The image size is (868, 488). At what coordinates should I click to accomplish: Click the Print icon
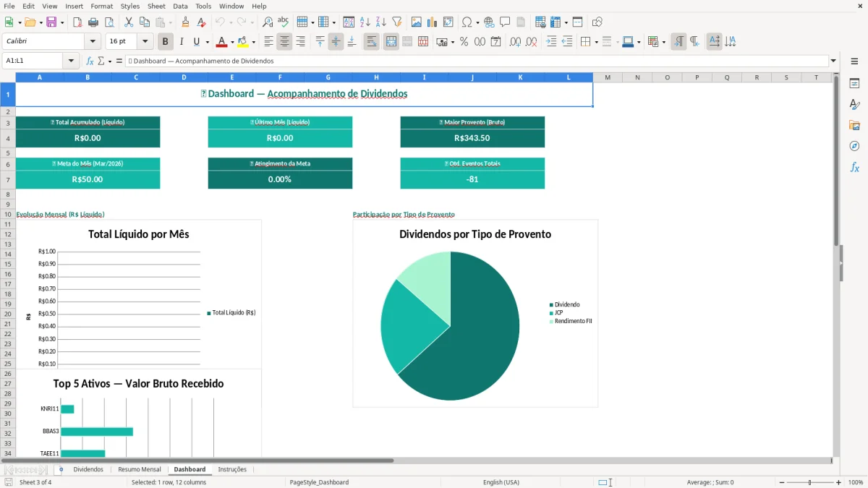[93, 22]
